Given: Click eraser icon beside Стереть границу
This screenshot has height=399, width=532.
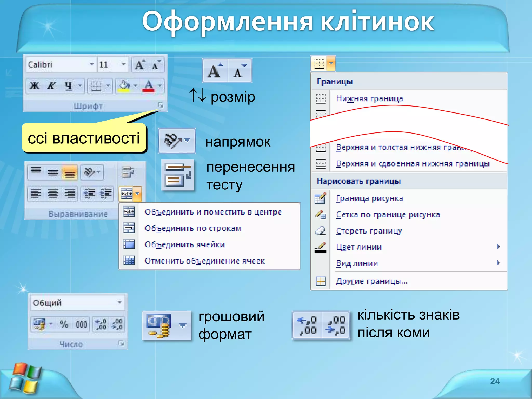Looking at the screenshot, I should pos(321,231).
